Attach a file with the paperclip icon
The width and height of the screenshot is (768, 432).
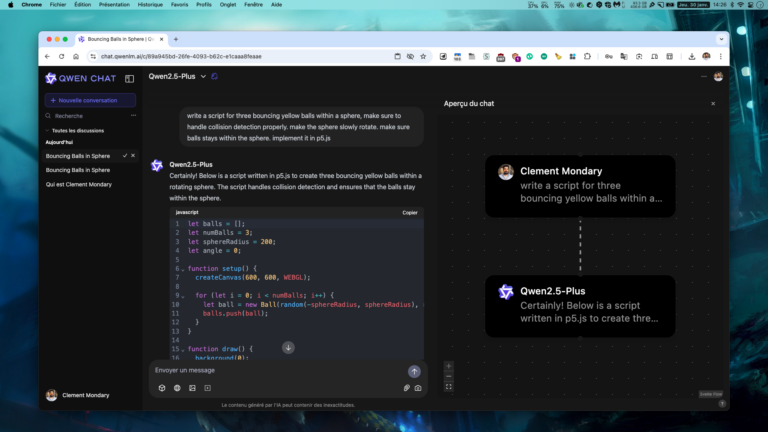407,388
